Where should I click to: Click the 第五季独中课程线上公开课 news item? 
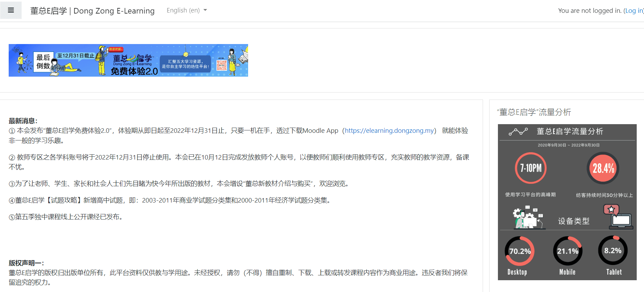[x=66, y=217]
